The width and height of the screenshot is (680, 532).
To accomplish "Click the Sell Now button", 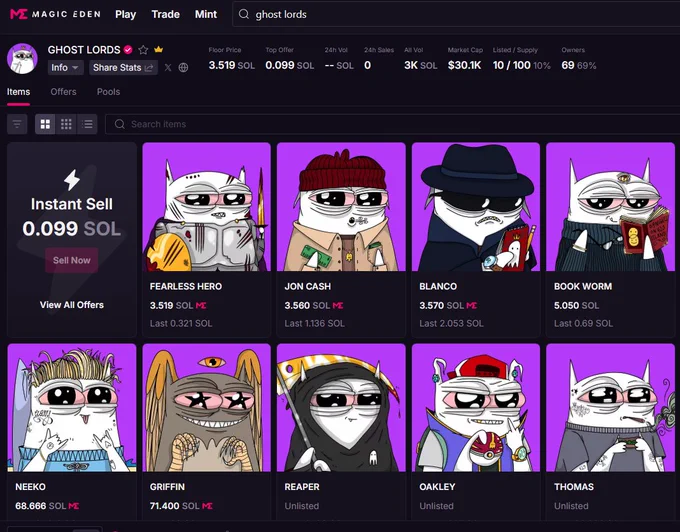I will pos(72,260).
